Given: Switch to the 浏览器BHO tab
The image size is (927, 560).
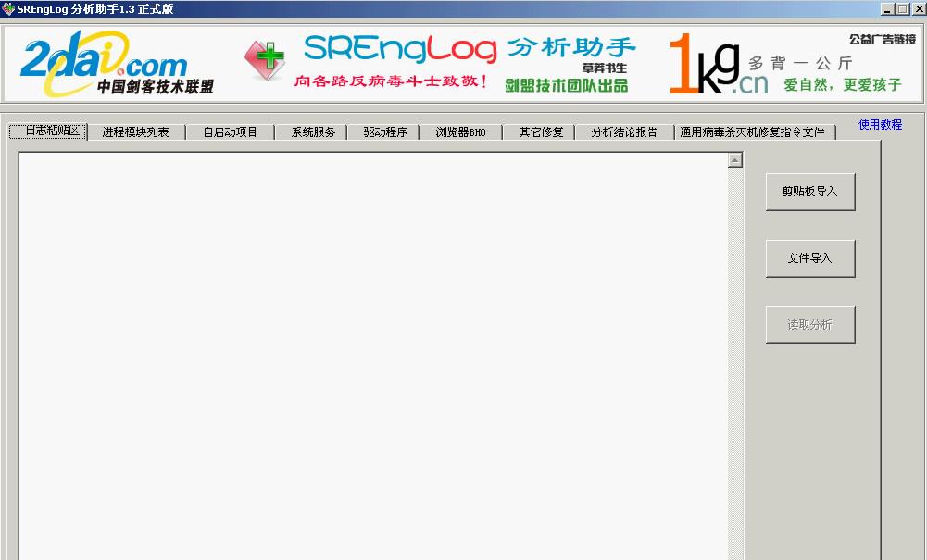Looking at the screenshot, I should click(460, 132).
